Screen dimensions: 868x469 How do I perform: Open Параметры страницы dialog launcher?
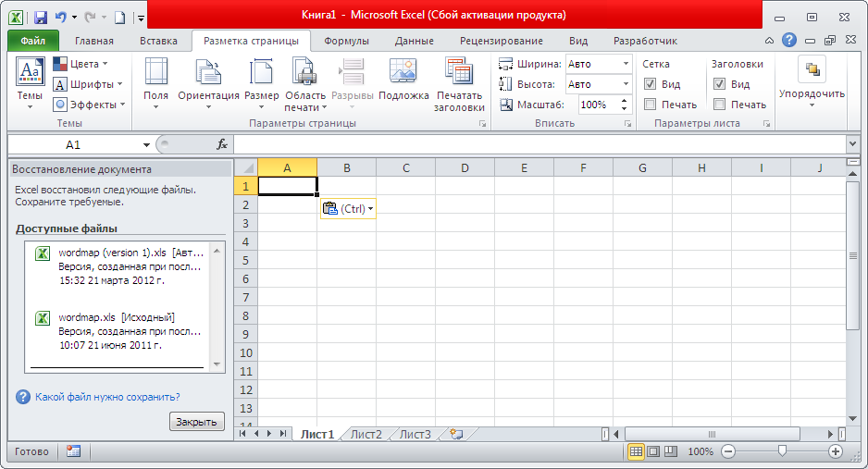(483, 124)
